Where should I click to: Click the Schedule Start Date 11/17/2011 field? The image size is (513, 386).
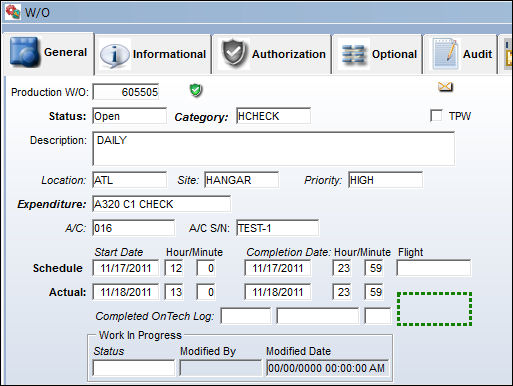click(126, 268)
